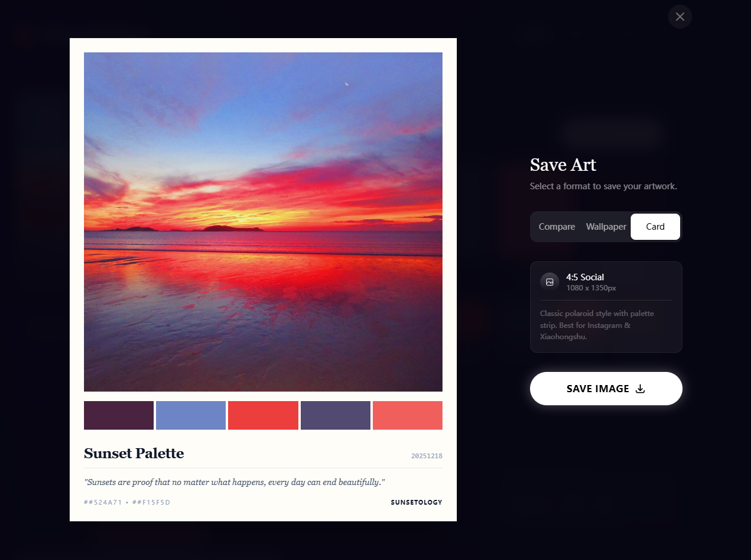The height and width of the screenshot is (560, 751).
Task: Click the hex codes #524A71 #F15F5D text
Action: point(127,502)
